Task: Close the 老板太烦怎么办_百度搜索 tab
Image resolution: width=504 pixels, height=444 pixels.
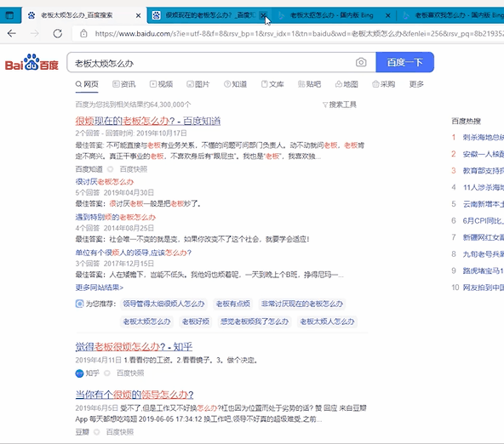Action: tap(138, 15)
